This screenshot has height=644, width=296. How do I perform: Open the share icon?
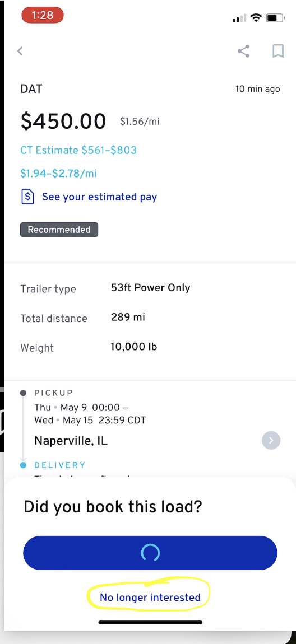click(x=243, y=51)
